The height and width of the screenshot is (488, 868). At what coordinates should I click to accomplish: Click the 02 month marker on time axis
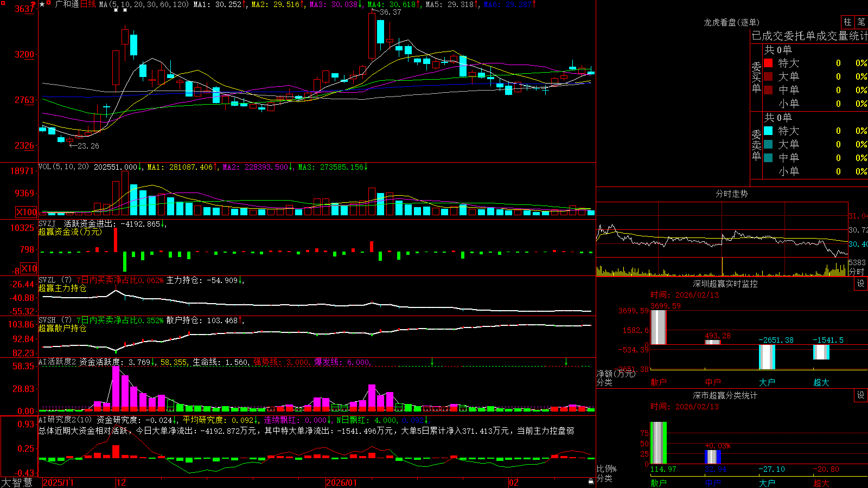click(x=514, y=483)
